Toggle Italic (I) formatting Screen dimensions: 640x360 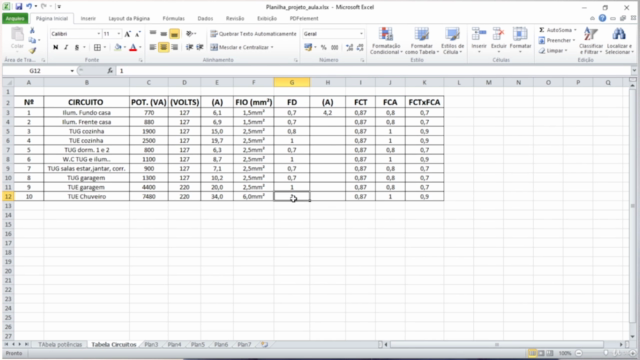point(66,47)
